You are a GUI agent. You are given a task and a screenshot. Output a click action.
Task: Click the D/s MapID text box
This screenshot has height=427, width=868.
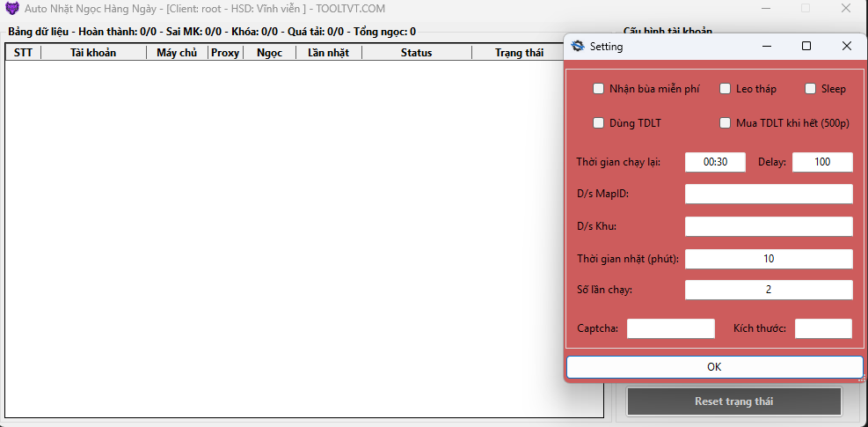click(x=769, y=194)
